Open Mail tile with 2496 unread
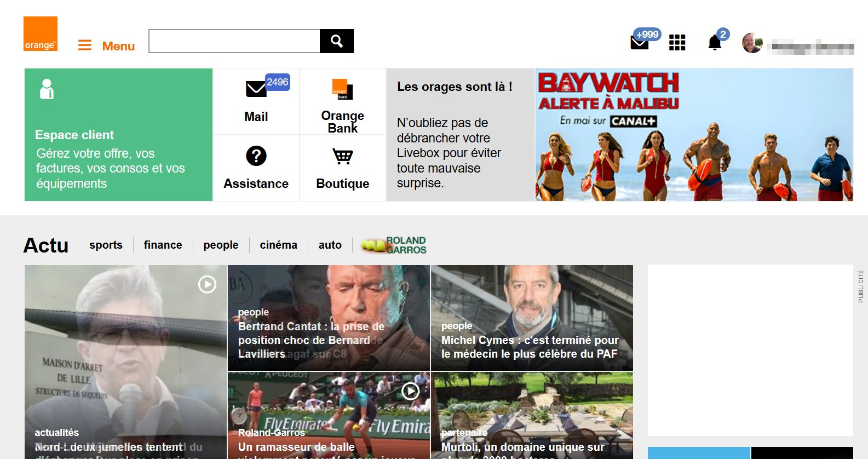 (x=256, y=102)
